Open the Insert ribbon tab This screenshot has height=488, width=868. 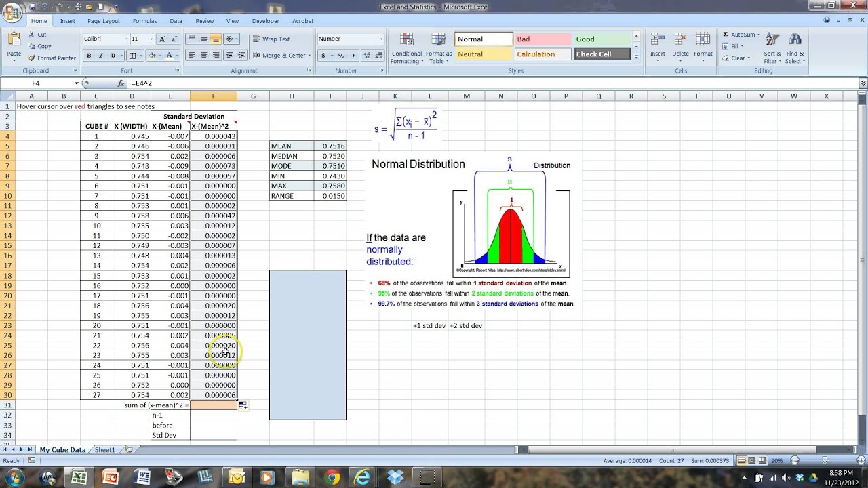point(68,21)
